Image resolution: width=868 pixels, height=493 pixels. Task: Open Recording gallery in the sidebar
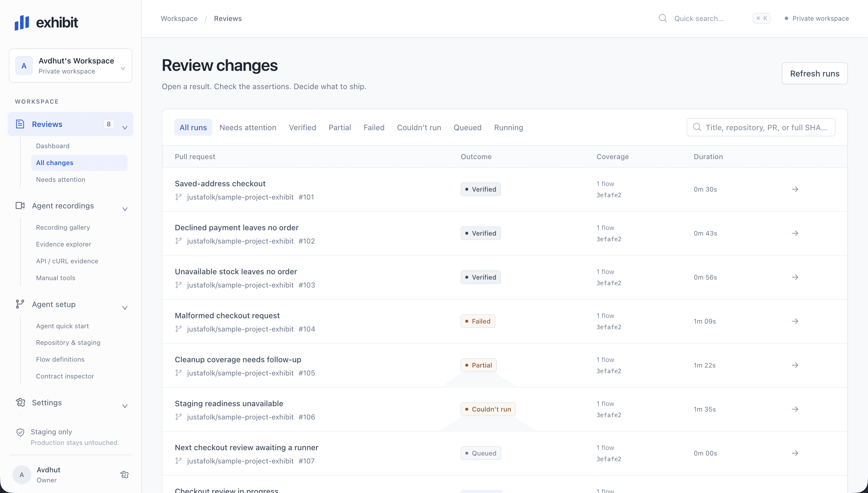pyautogui.click(x=63, y=228)
